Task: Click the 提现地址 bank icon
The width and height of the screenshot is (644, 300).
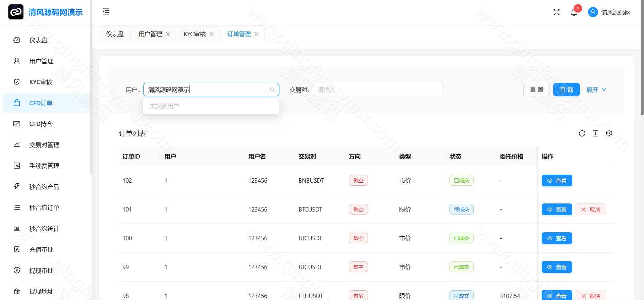Action: [x=17, y=291]
